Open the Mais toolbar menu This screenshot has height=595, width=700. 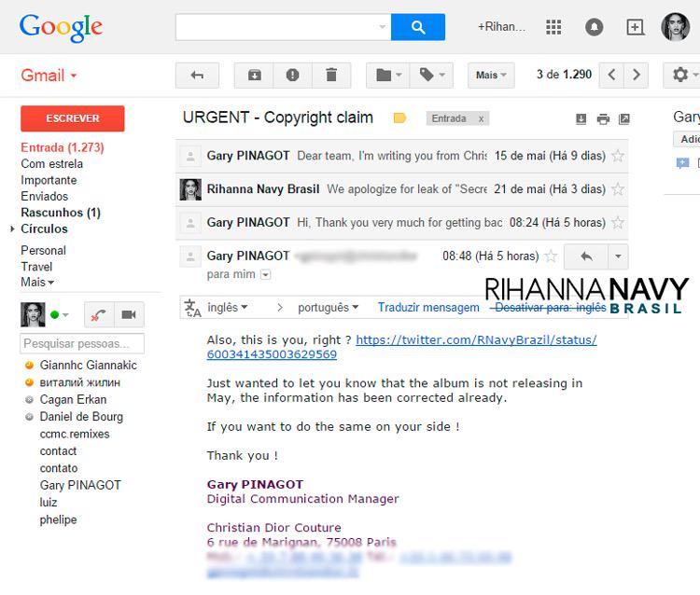pyautogui.click(x=491, y=75)
